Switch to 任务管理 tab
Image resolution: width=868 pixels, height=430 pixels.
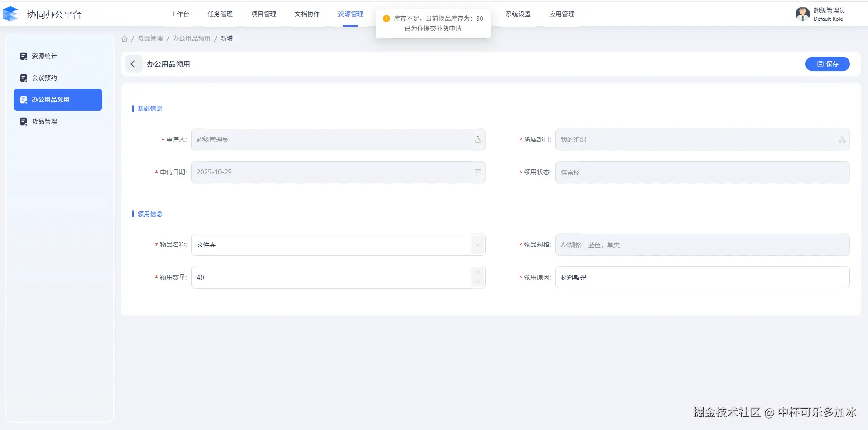(220, 14)
